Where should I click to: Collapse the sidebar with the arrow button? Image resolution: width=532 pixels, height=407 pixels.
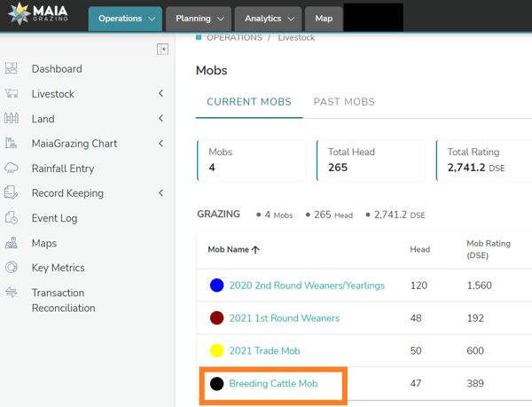(162, 49)
